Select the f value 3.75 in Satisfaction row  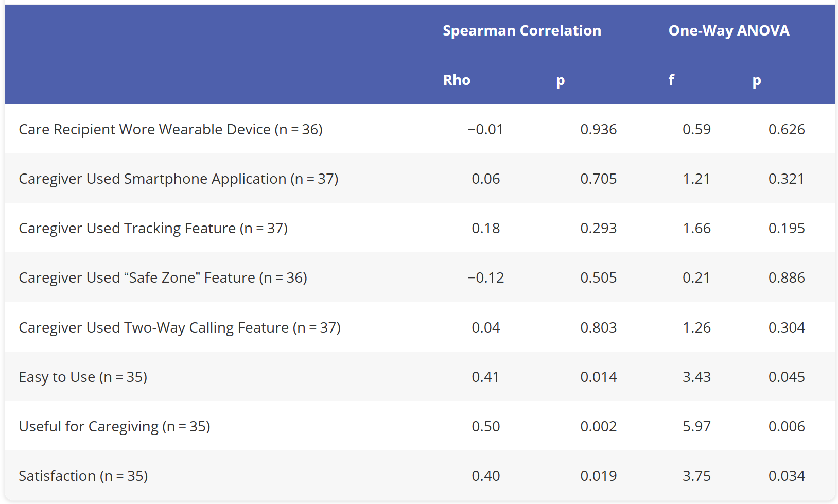696,476
